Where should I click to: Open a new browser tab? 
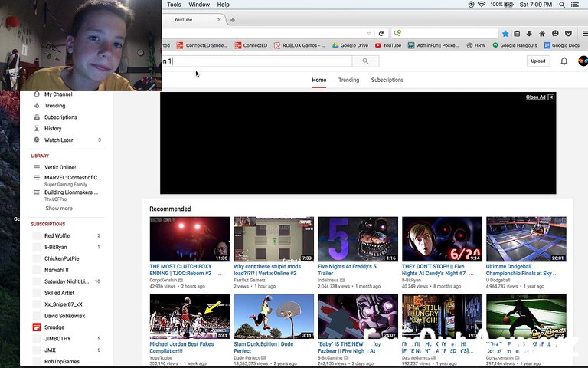[233, 19]
